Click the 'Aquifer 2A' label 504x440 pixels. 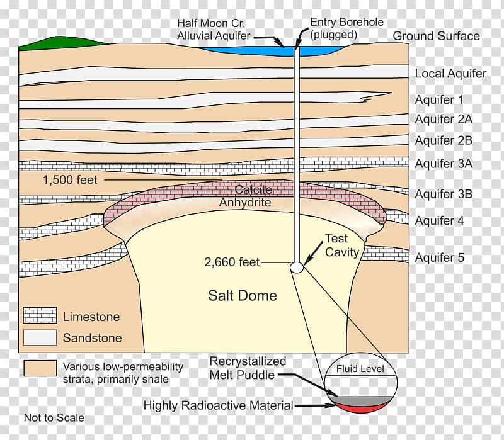(444, 119)
